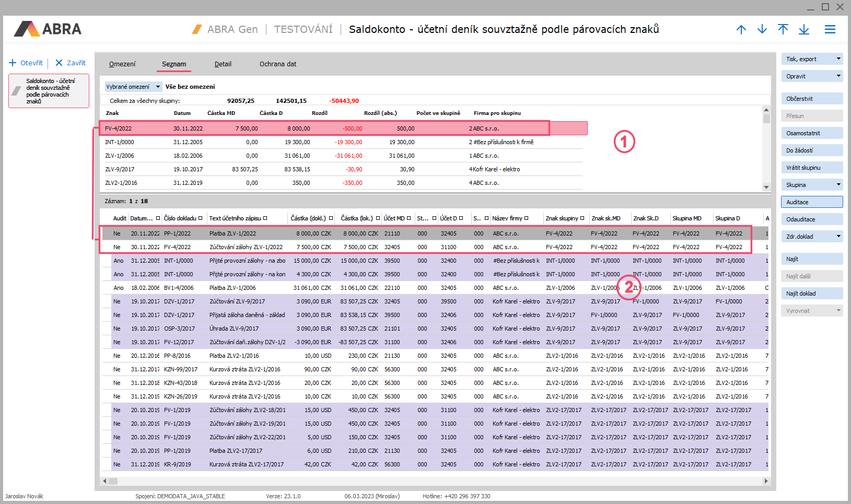Expand the Skupina dropdown button
851x504 pixels.
tap(838, 185)
